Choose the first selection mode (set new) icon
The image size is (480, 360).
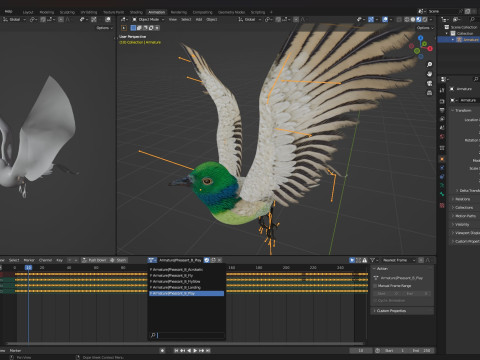click(x=133, y=28)
